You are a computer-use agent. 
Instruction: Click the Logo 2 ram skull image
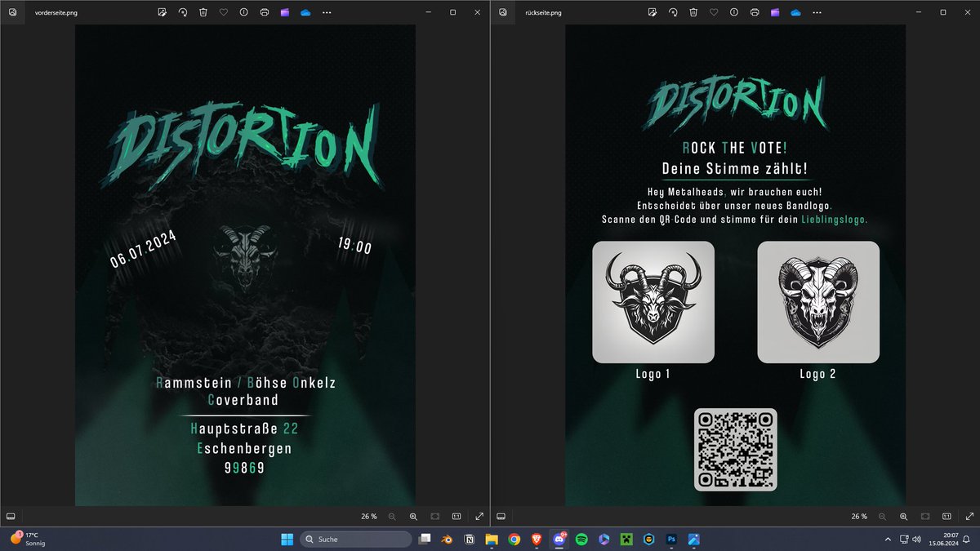pyautogui.click(x=818, y=302)
